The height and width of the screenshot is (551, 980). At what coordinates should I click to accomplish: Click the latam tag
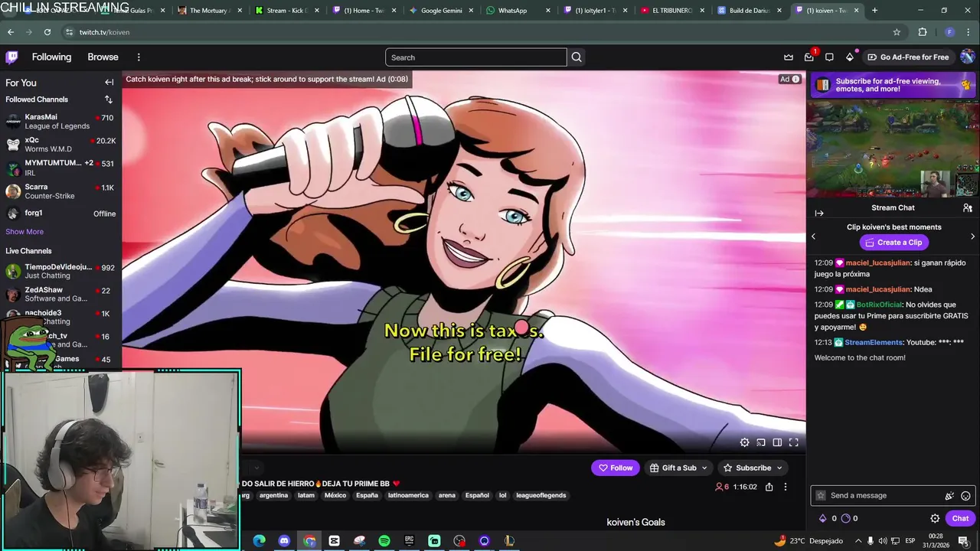(x=306, y=495)
